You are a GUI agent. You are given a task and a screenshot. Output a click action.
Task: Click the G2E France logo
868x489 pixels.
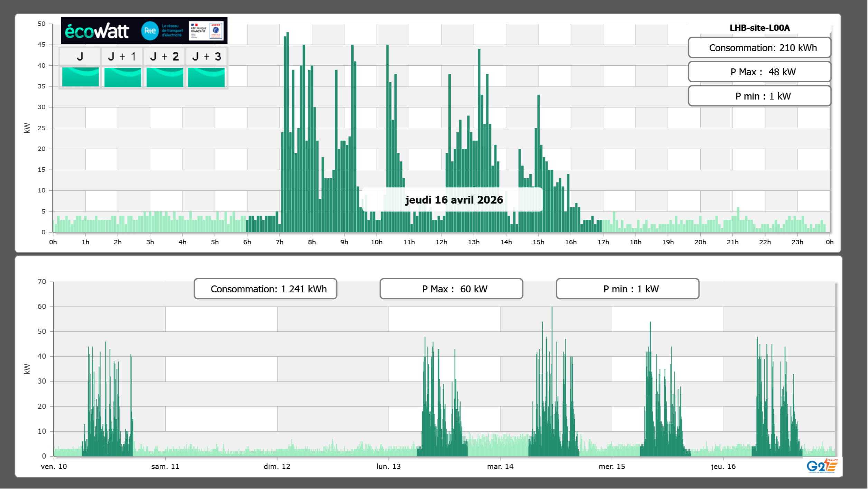pos(822,466)
